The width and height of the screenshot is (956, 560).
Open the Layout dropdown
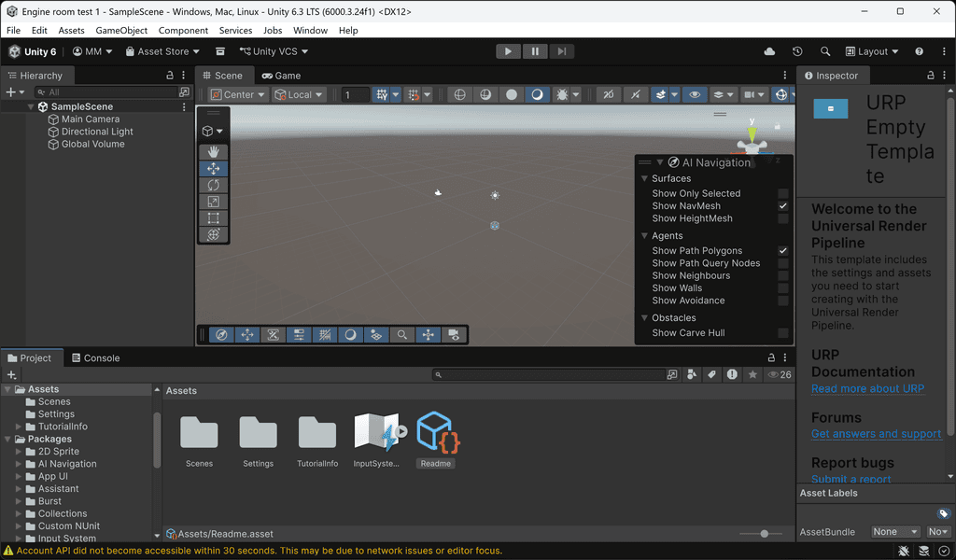point(872,51)
